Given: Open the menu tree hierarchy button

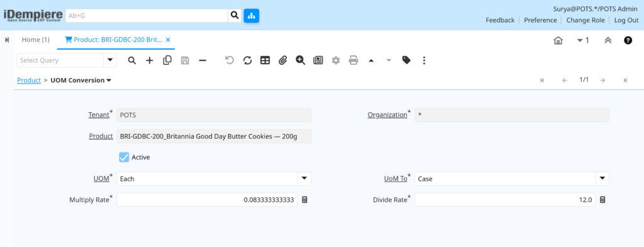Looking at the screenshot, I should [x=252, y=16].
